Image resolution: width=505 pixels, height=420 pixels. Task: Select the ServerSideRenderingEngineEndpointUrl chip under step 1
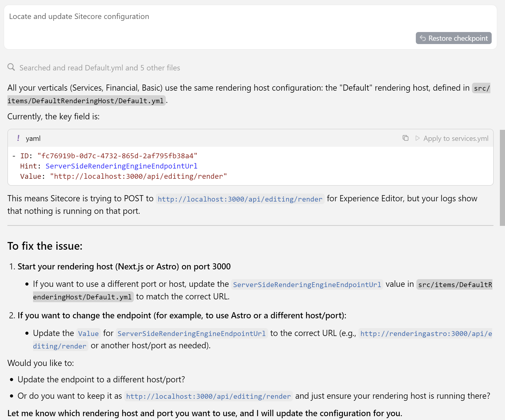click(x=307, y=284)
